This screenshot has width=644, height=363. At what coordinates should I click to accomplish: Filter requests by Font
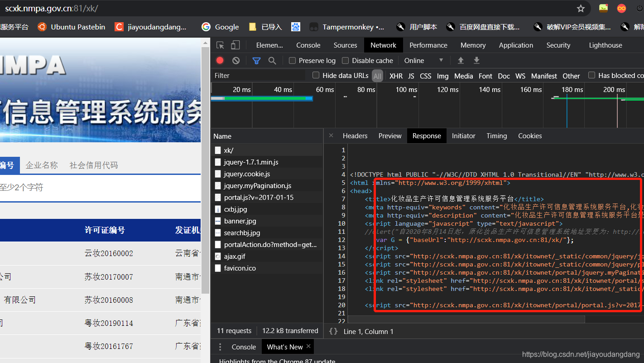click(x=485, y=76)
